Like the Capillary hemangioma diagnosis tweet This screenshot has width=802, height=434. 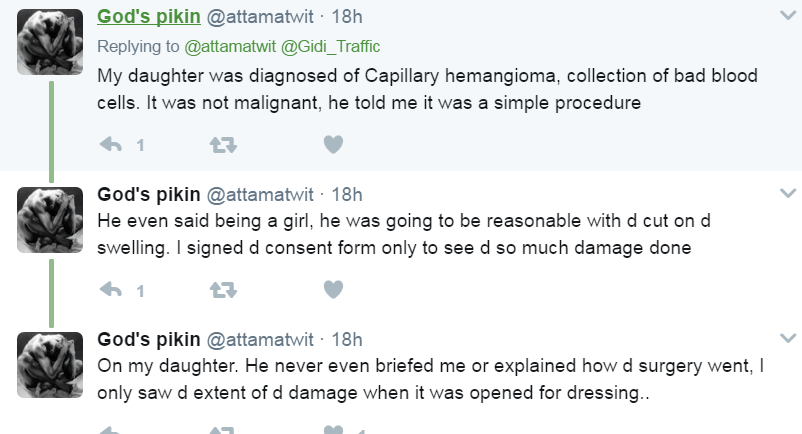click(x=333, y=144)
